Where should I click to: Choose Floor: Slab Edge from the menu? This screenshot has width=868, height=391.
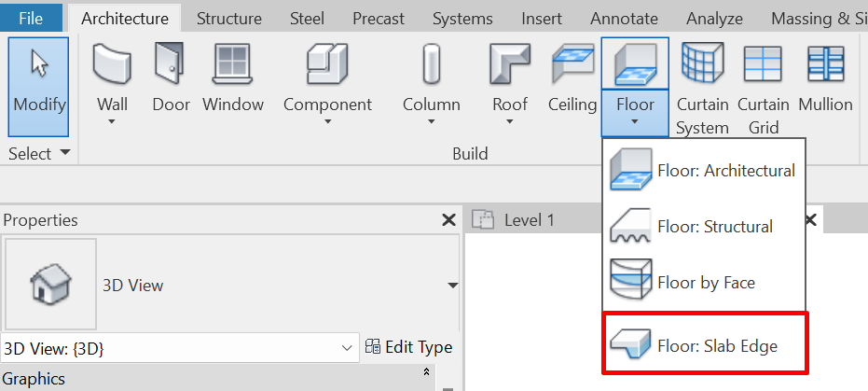tap(705, 345)
